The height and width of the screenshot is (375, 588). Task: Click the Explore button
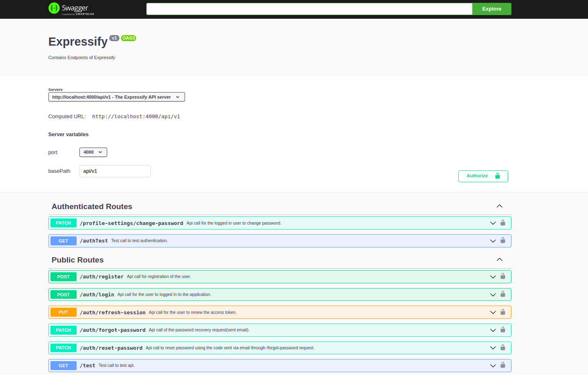click(x=492, y=9)
